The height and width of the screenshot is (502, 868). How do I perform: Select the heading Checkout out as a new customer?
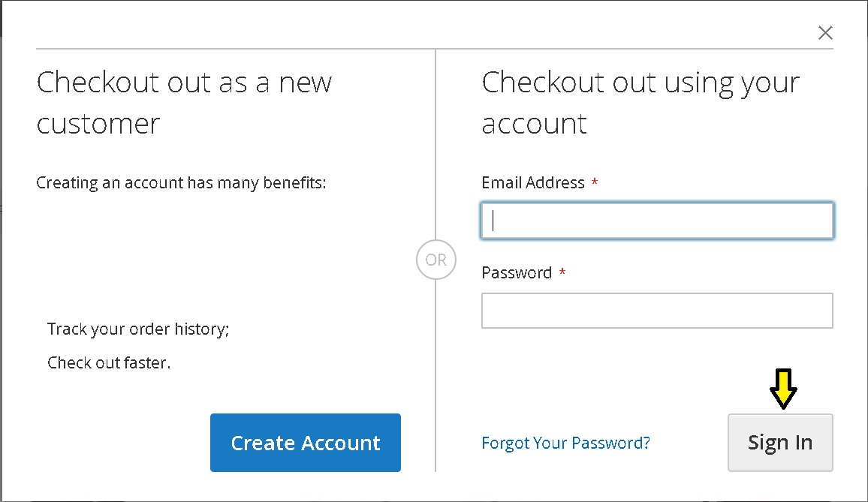click(184, 101)
